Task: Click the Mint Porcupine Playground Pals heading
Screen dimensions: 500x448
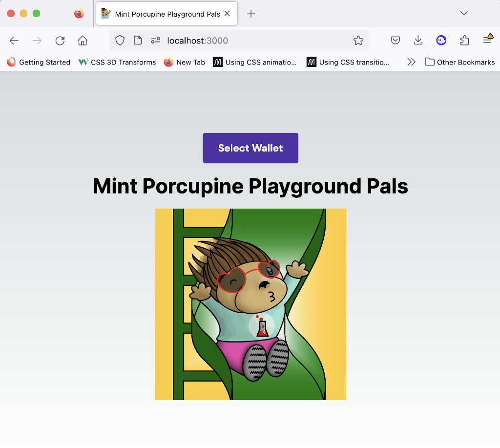Action: tap(250, 186)
